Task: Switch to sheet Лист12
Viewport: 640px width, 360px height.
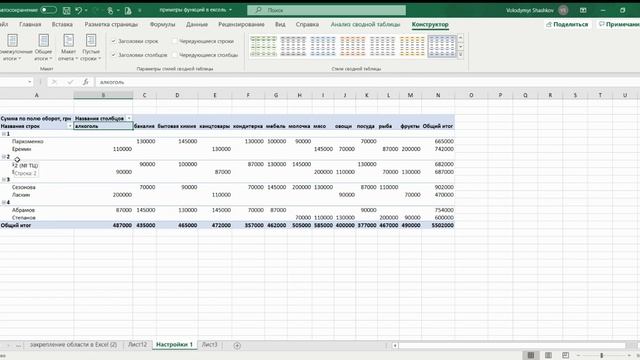Action: [x=137, y=345]
